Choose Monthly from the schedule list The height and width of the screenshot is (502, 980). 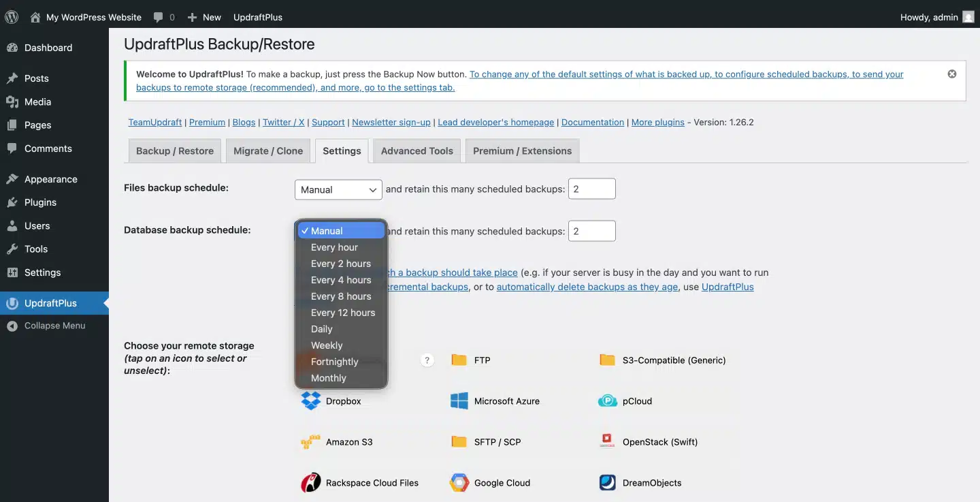point(341,378)
